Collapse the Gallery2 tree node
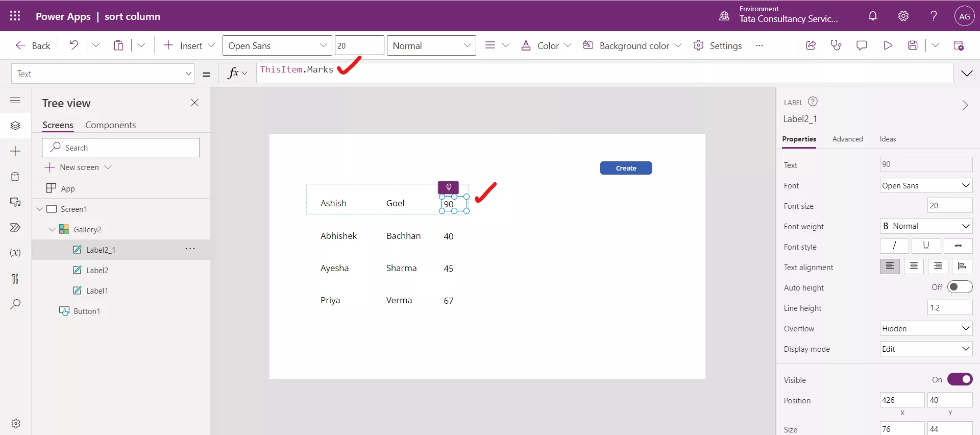This screenshot has height=435, width=980. (x=52, y=230)
